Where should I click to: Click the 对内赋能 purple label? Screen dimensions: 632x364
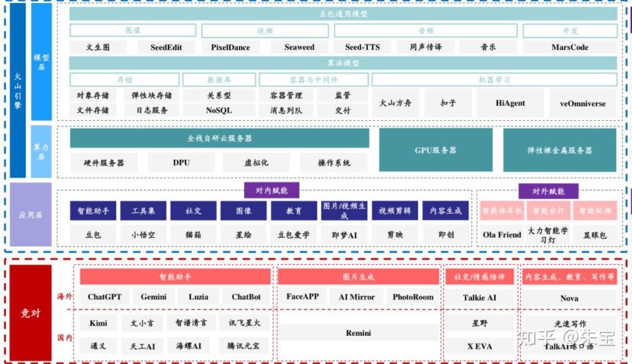click(272, 190)
